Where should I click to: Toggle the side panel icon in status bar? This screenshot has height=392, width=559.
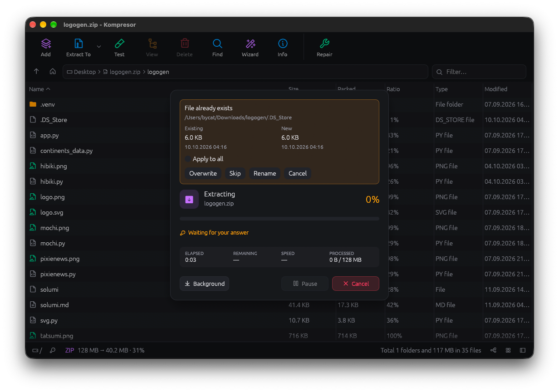[523, 350]
